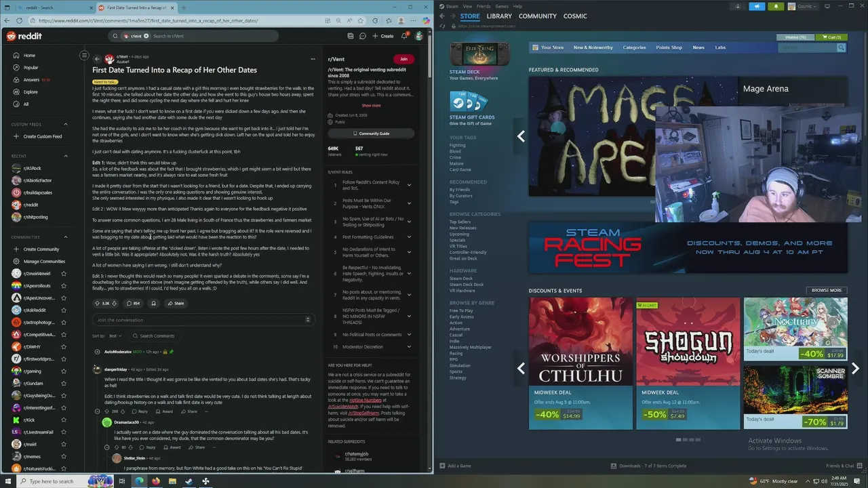Click BROWSE MORE in Discounts & Events
The image size is (868, 488).
(827, 290)
